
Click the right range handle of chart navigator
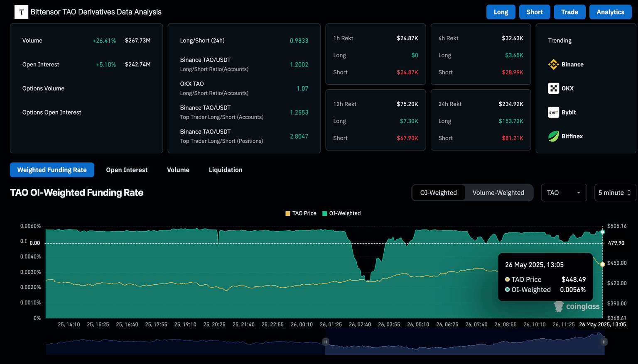pyautogui.click(x=604, y=342)
